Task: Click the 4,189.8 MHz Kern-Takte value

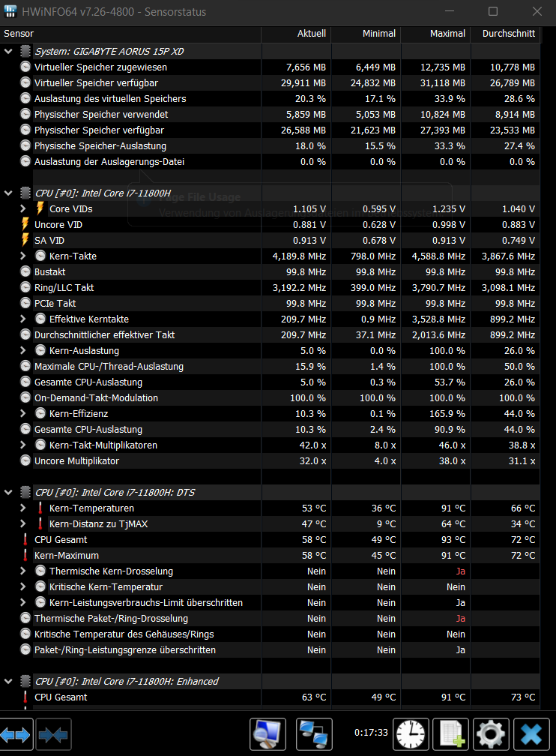Action: pos(299,256)
